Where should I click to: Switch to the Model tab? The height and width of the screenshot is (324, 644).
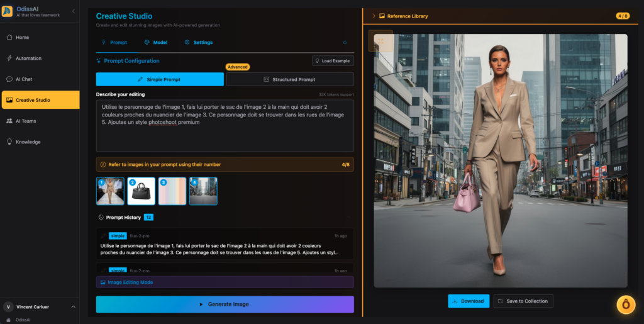[156, 43]
